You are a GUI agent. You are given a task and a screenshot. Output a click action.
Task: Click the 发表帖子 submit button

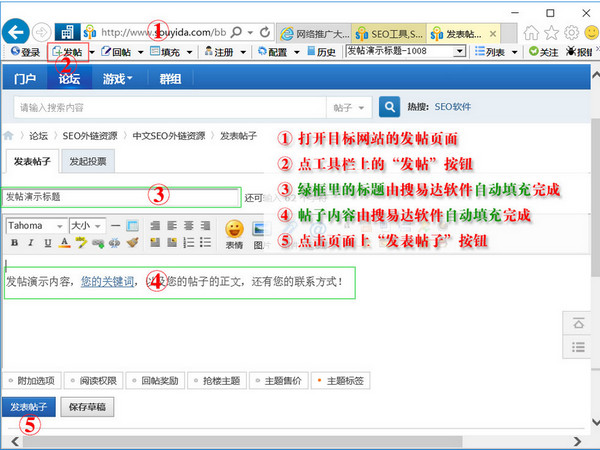click(29, 407)
